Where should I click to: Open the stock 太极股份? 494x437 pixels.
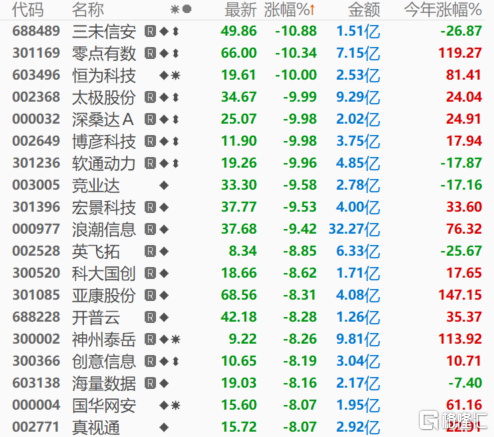[x=104, y=97]
